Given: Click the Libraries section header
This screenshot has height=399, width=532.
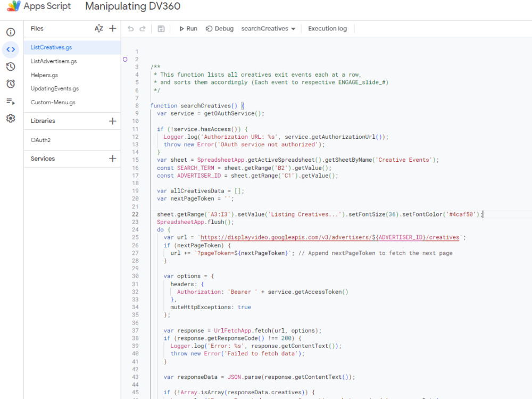Looking at the screenshot, I should [43, 121].
